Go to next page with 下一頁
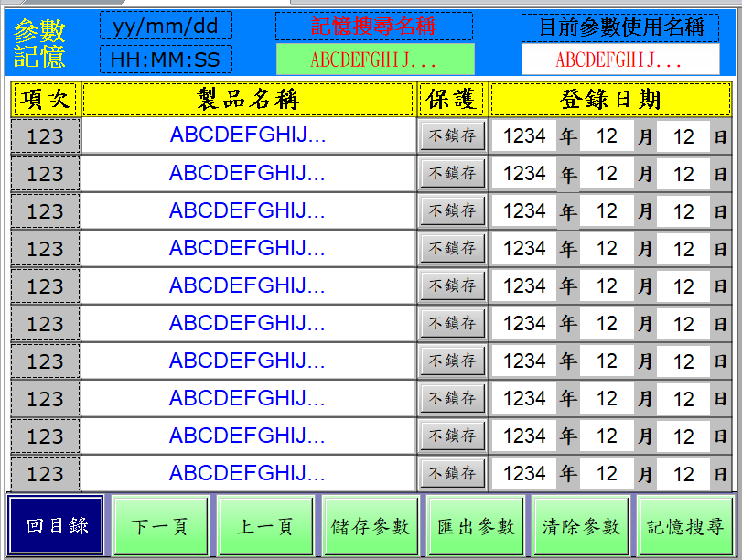Screen dimensions: 742x560 click(160, 526)
